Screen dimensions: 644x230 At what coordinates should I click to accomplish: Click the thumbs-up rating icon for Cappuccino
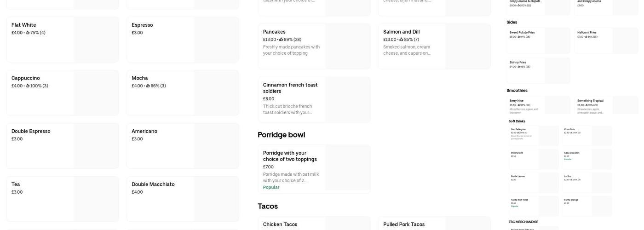pos(28,86)
